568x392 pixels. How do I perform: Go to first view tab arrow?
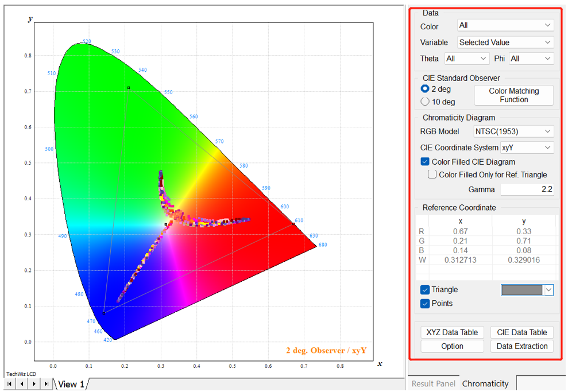tap(10, 383)
